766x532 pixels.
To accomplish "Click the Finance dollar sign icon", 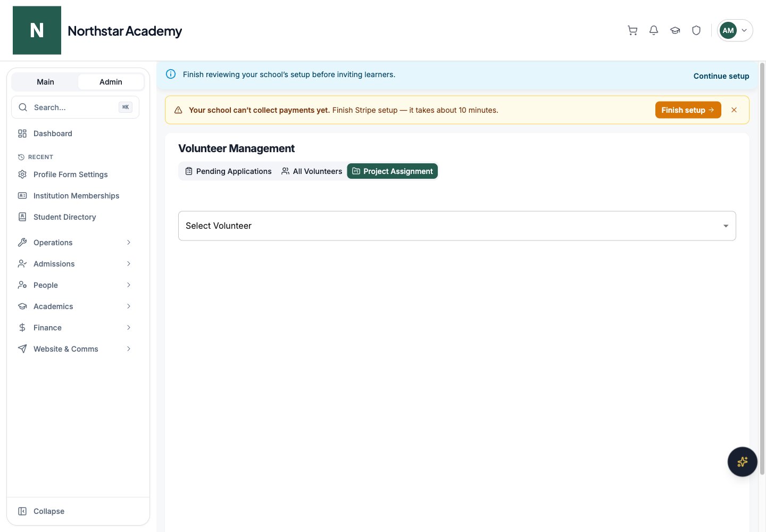I will pyautogui.click(x=22, y=328).
